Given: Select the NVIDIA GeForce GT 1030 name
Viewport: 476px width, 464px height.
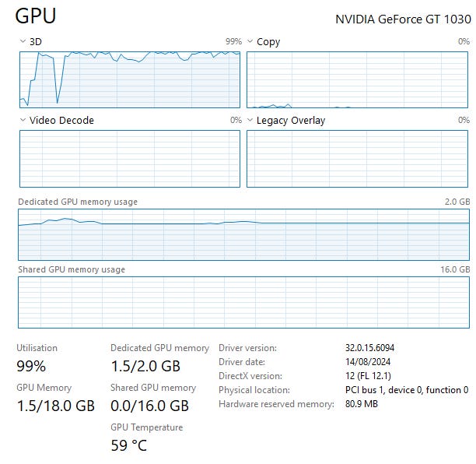Looking at the screenshot, I should [x=402, y=19].
